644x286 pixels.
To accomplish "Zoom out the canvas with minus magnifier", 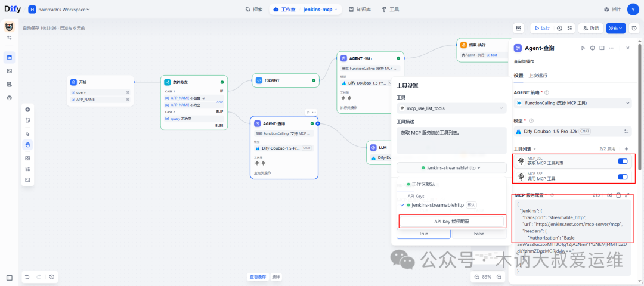I will point(477,277).
